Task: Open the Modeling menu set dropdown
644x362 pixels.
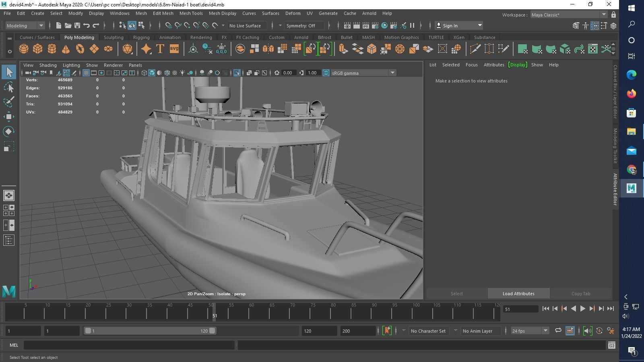Action: click(x=25, y=25)
